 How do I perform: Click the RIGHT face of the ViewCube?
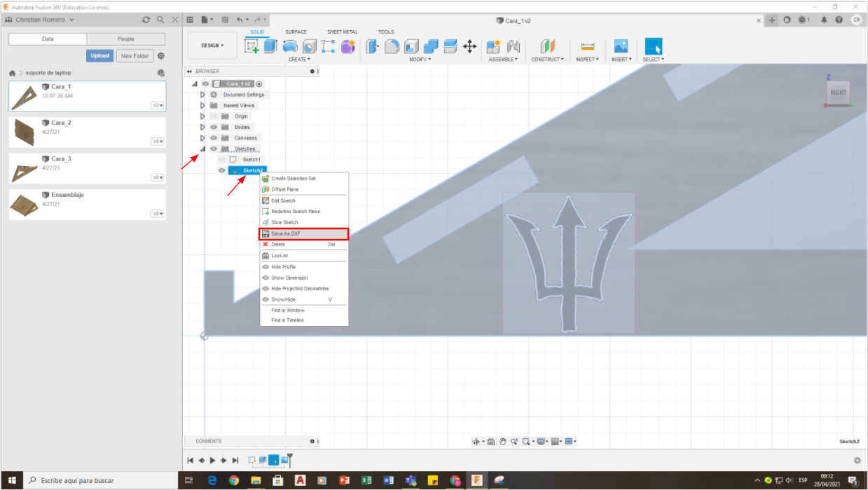[x=838, y=93]
